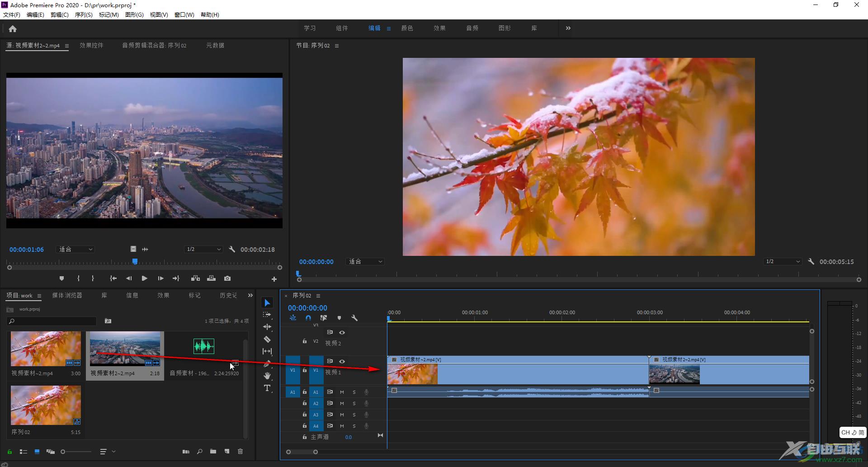Click Source timecode 00:00:01:06
This screenshot has height=467, width=868.
click(27, 250)
